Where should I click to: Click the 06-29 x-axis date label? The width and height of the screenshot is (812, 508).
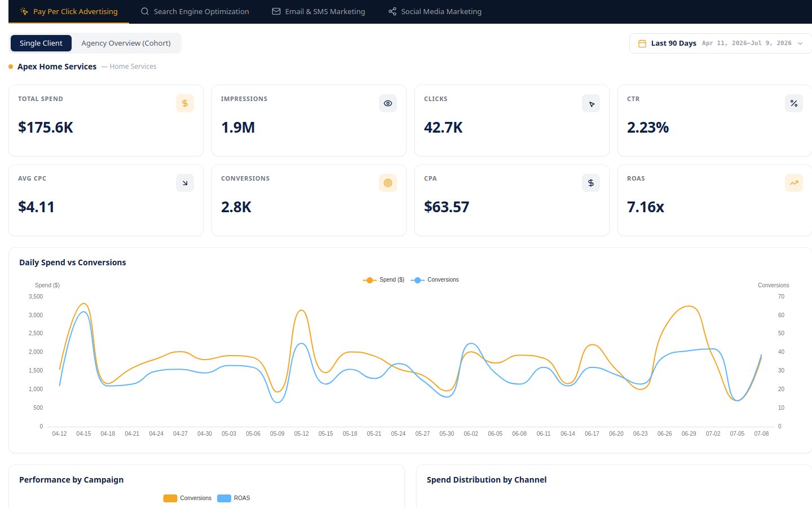[x=689, y=434]
